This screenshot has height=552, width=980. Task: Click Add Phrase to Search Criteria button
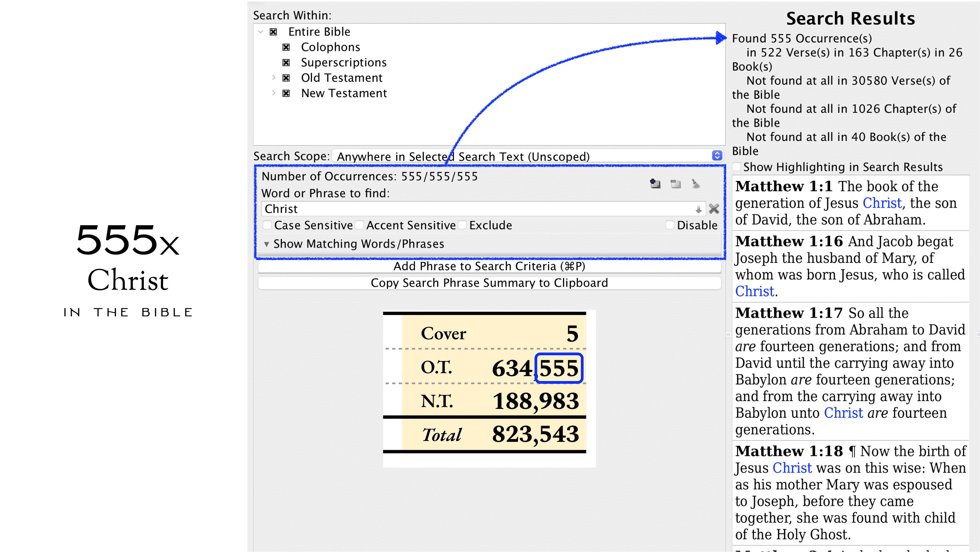[489, 266]
